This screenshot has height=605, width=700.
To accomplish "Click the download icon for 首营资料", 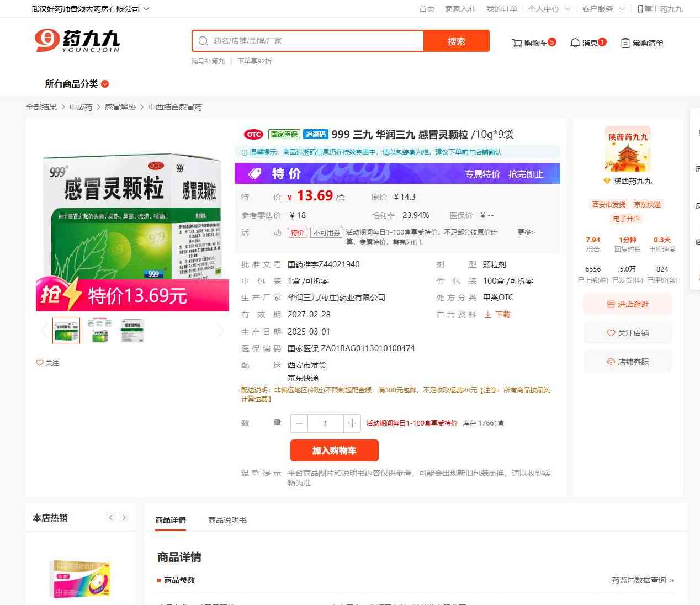I will pos(488,315).
